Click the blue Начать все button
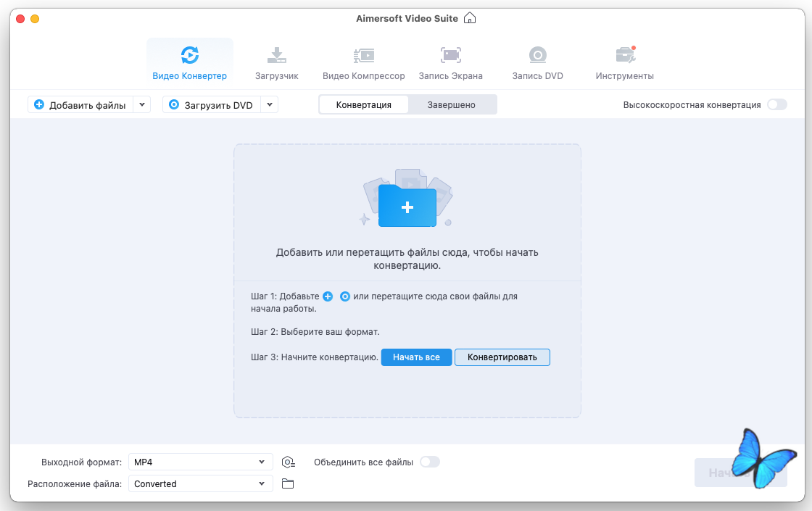The height and width of the screenshot is (511, 812). (x=416, y=357)
